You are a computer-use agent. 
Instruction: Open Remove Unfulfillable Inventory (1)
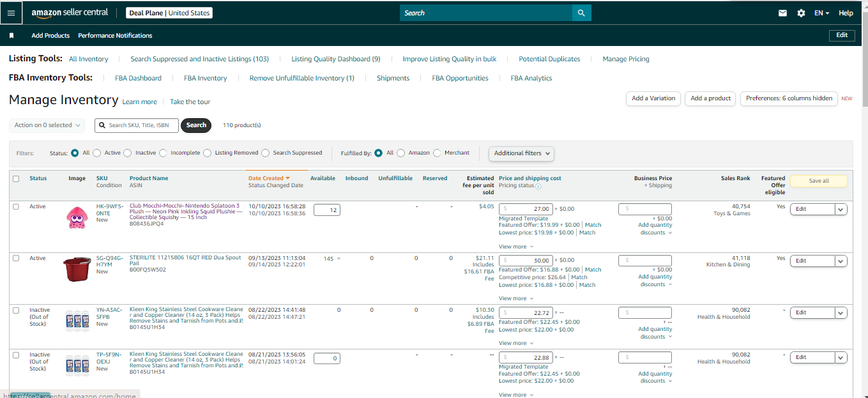click(x=301, y=78)
